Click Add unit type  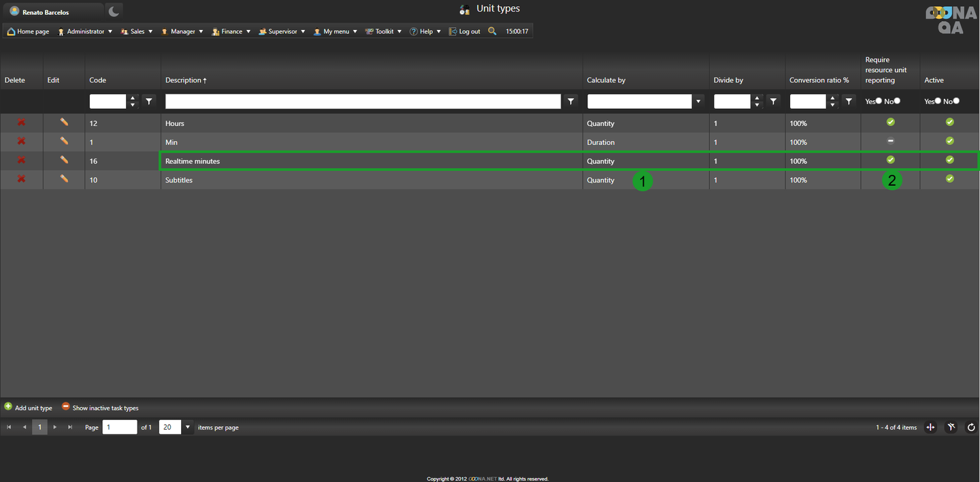[x=29, y=408]
